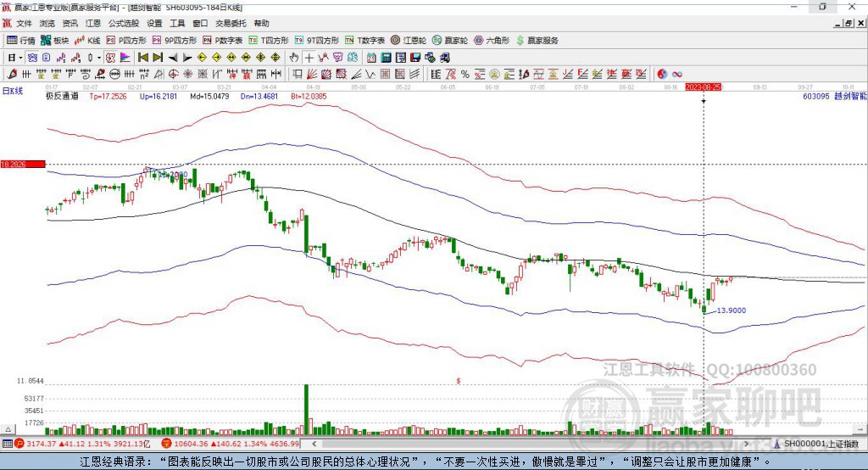Click the Bt=12.0385 value

(309, 96)
